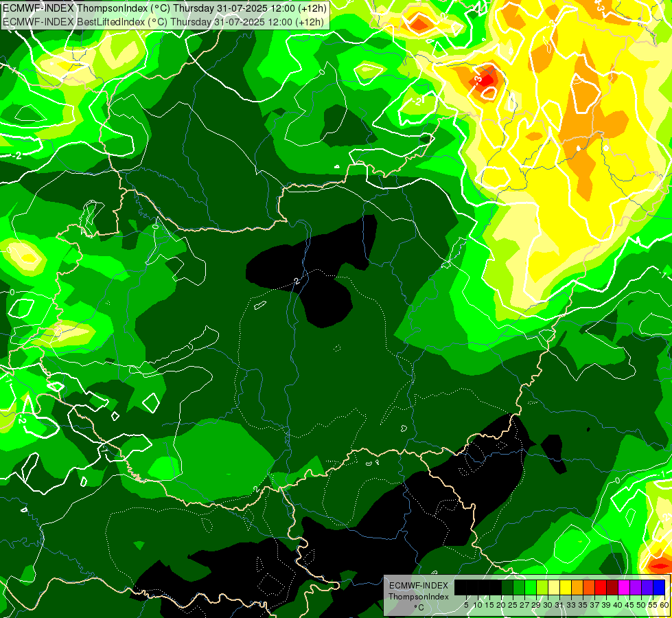Pick the bright red legend swatch (37–39)
Viewport: 672px width, 618px height.
[601, 587]
